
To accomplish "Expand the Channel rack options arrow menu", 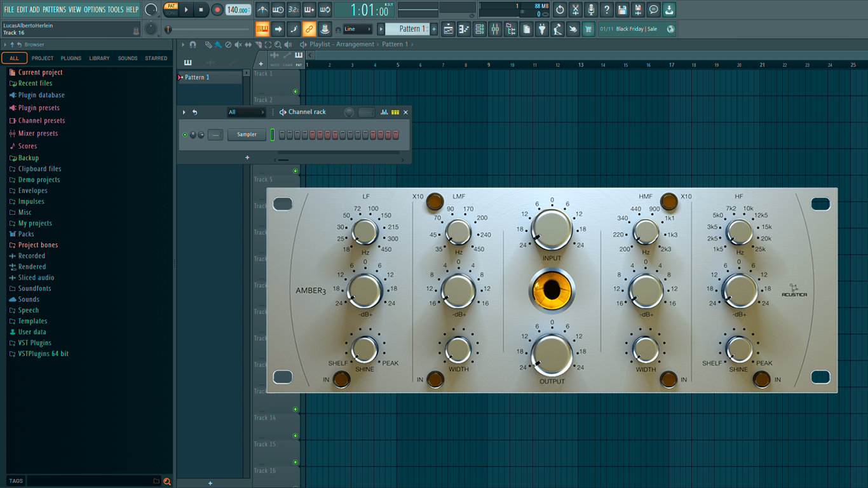I will [184, 112].
